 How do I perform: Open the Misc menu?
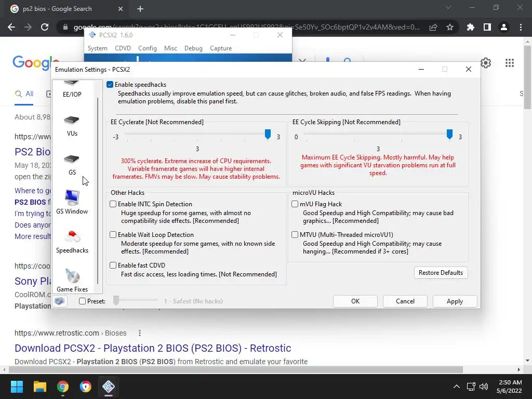170,48
